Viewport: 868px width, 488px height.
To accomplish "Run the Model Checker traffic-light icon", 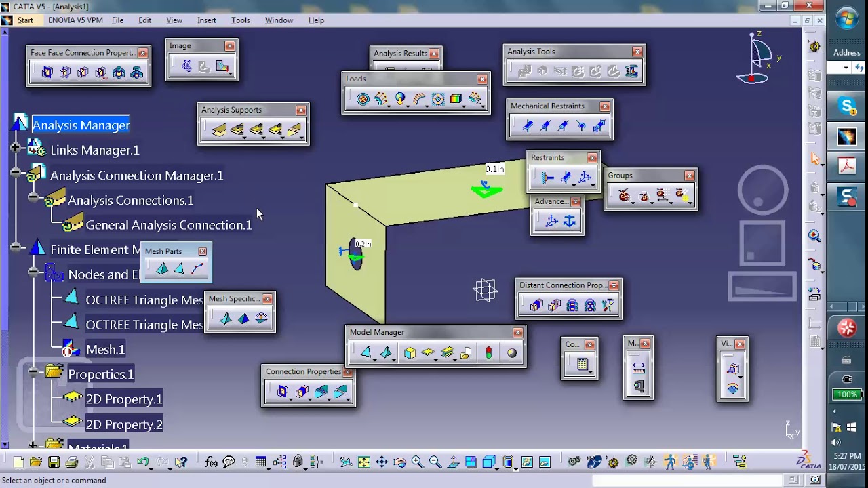I will point(488,352).
